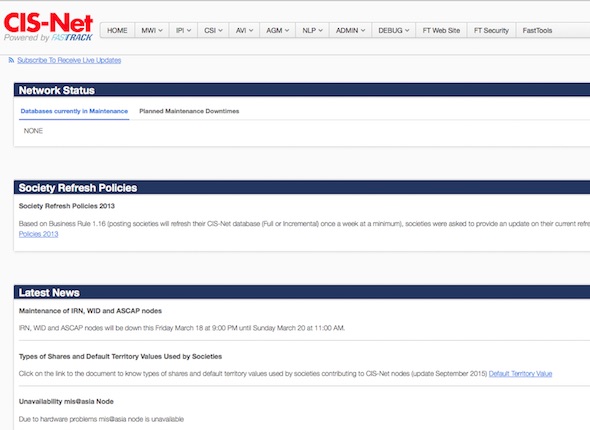
Task: Click Types of Shares and Default Territory heading
Action: click(x=120, y=357)
